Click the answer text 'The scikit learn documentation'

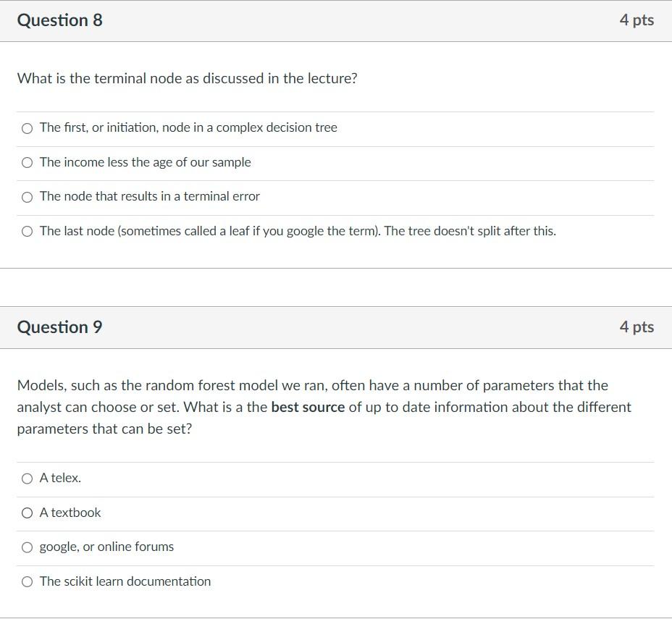pyautogui.click(x=125, y=581)
